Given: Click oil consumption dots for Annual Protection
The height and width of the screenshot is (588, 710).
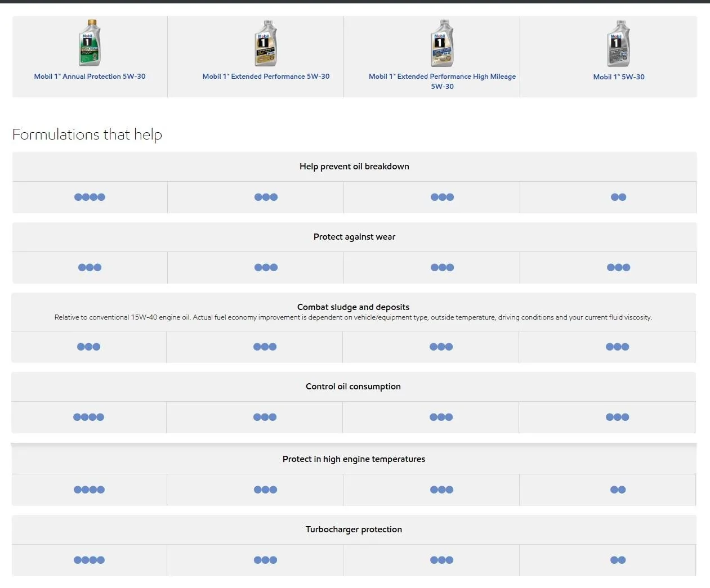Looking at the screenshot, I should tap(88, 417).
